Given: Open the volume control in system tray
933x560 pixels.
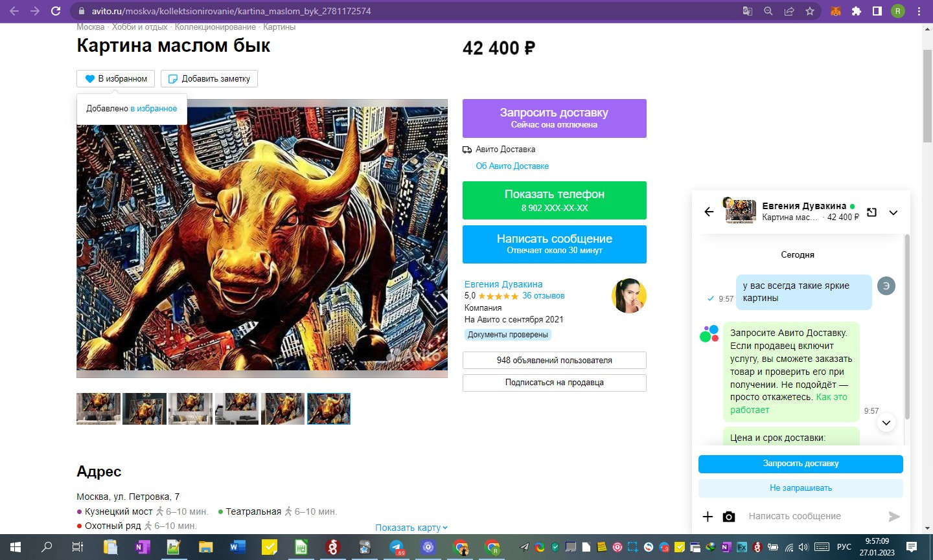Looking at the screenshot, I should 803,547.
